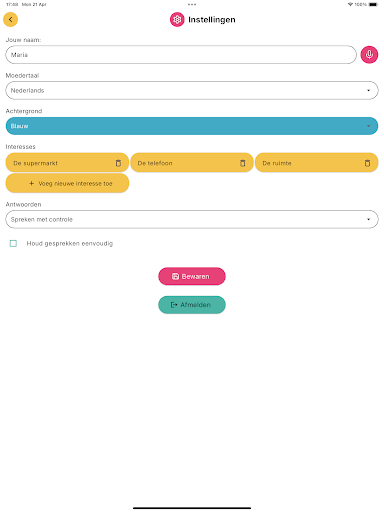Click the Afmelden logout button

[192, 305]
